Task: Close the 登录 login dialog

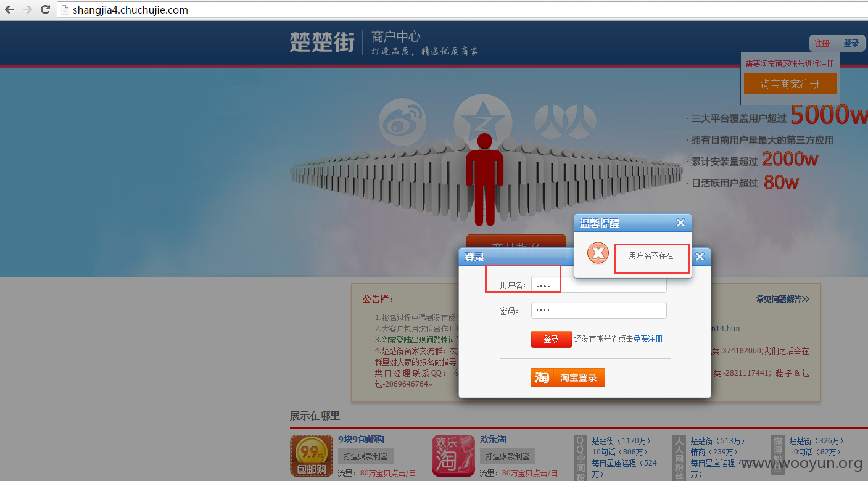Action: coord(700,257)
